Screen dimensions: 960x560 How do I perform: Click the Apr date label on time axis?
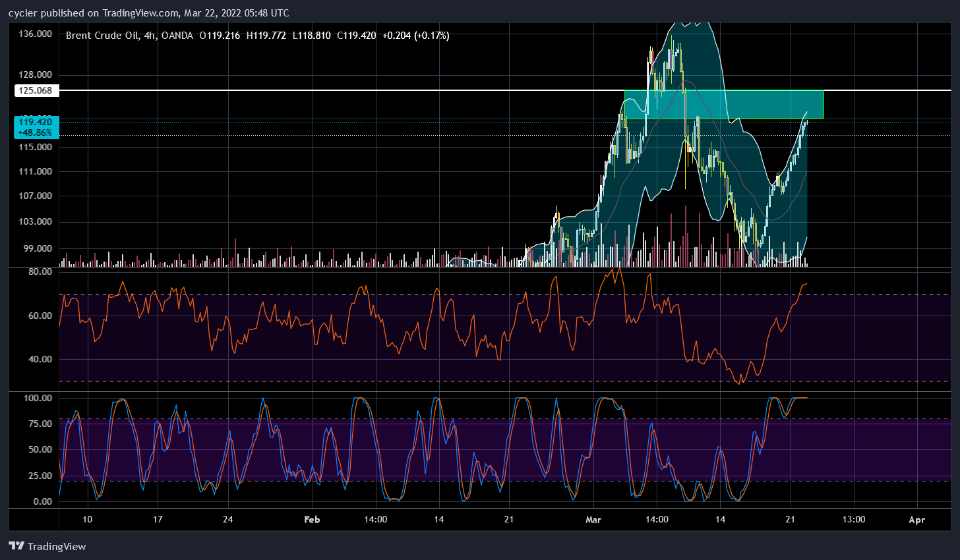click(x=917, y=520)
